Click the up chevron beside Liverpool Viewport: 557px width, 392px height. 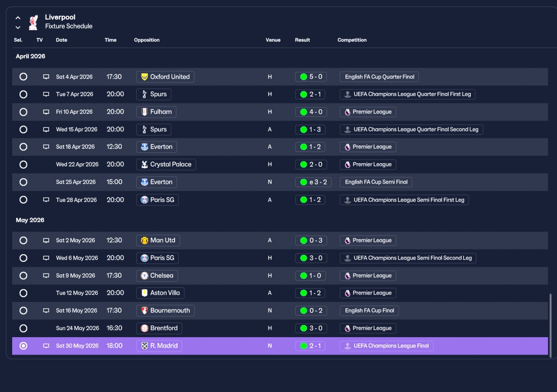(x=18, y=18)
